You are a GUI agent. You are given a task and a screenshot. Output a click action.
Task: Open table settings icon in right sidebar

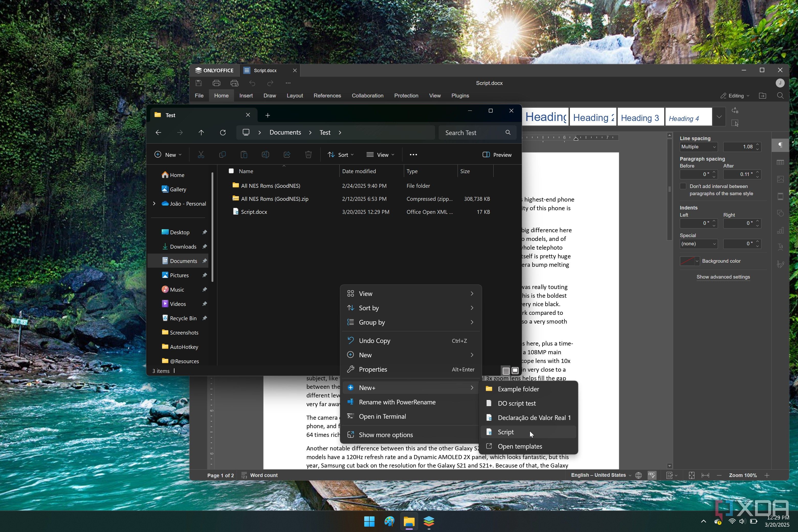[x=780, y=162]
